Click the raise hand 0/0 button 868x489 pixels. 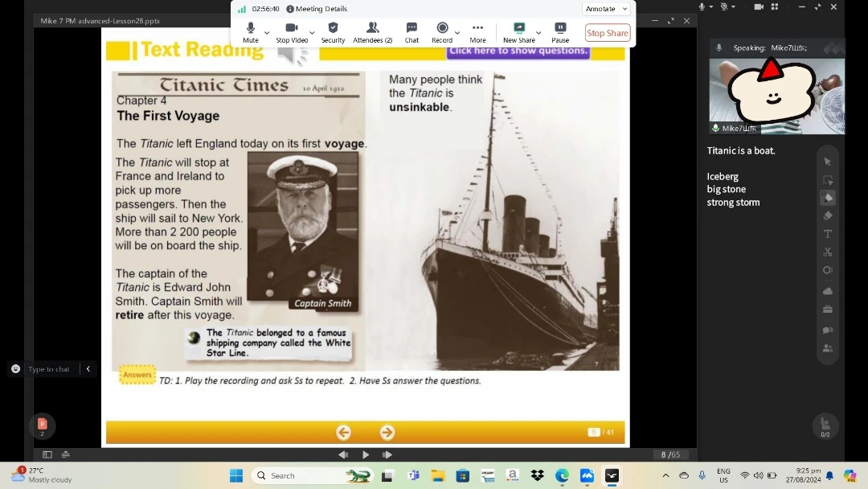pyautogui.click(x=825, y=426)
